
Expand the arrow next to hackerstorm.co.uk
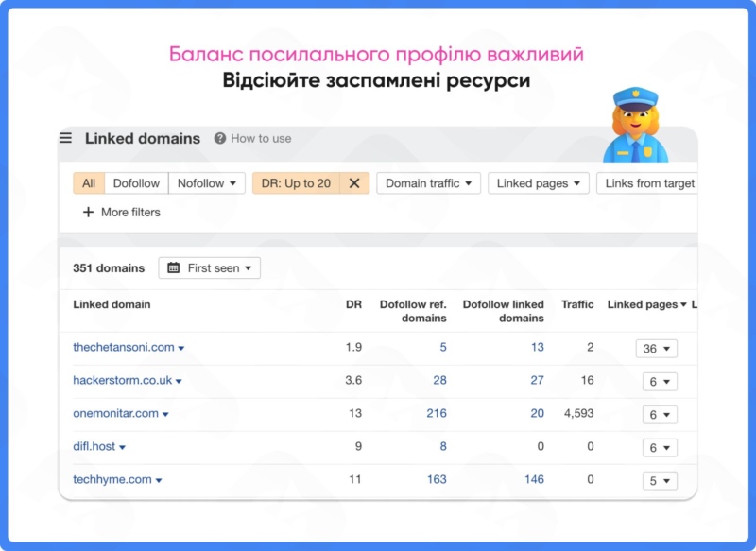(179, 382)
